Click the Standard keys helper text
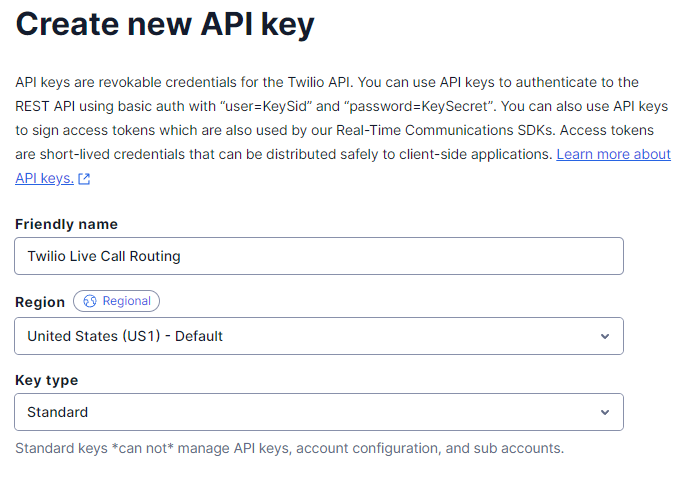 point(290,447)
